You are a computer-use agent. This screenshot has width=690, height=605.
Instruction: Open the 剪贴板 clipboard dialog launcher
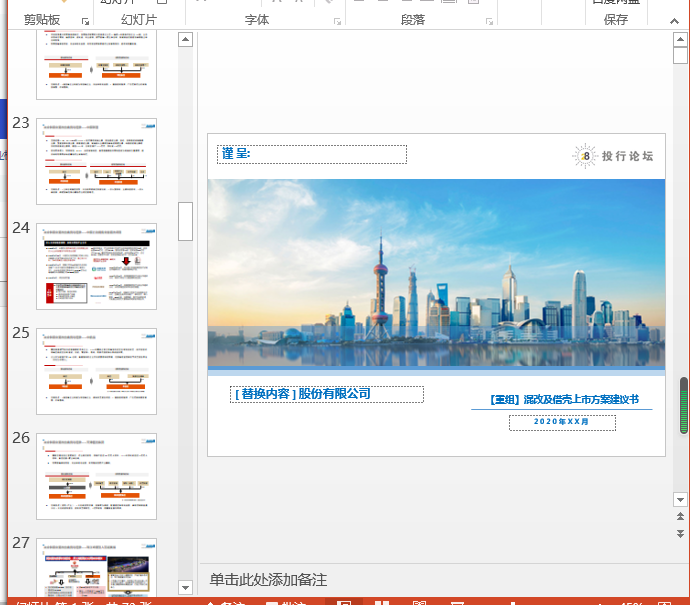[85, 21]
